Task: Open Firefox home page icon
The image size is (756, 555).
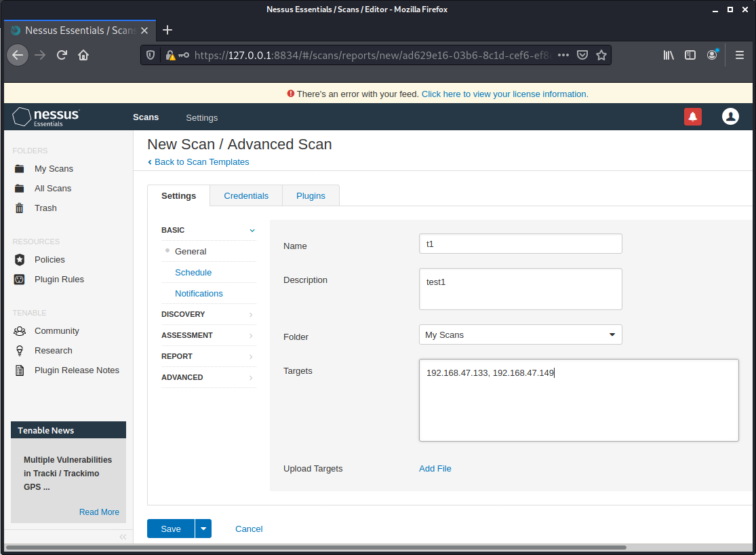Action: point(83,55)
